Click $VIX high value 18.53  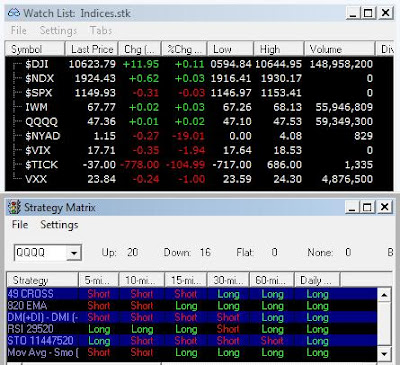(x=287, y=150)
